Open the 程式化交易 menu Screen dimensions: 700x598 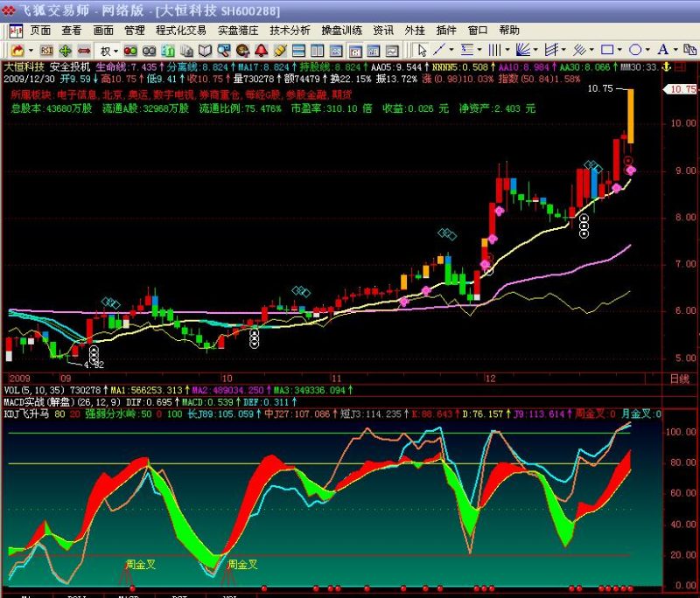tap(181, 31)
